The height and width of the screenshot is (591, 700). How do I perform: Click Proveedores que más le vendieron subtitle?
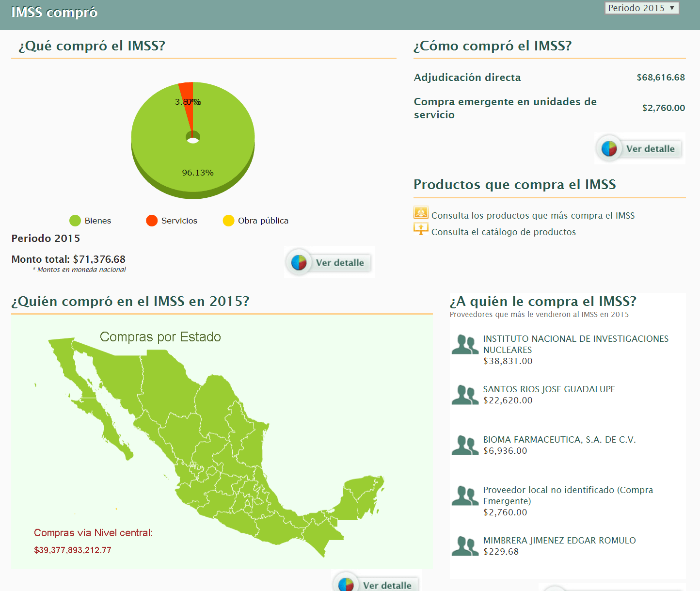539,315
